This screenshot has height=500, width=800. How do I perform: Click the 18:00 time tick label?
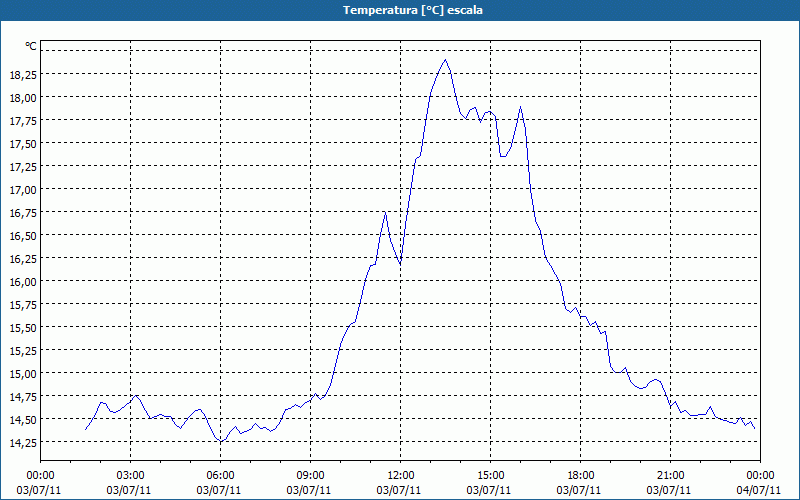pos(581,476)
